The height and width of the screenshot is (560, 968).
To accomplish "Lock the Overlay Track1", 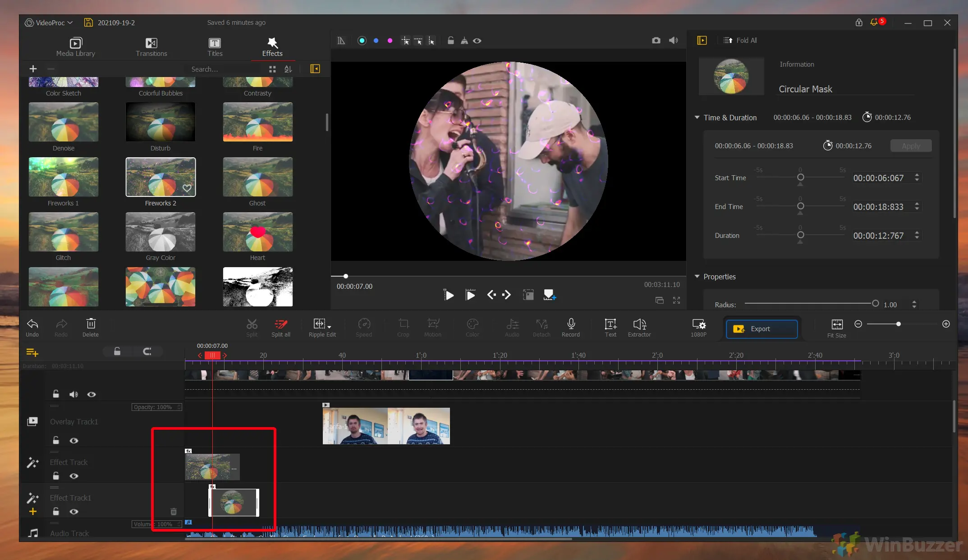I will coord(56,440).
